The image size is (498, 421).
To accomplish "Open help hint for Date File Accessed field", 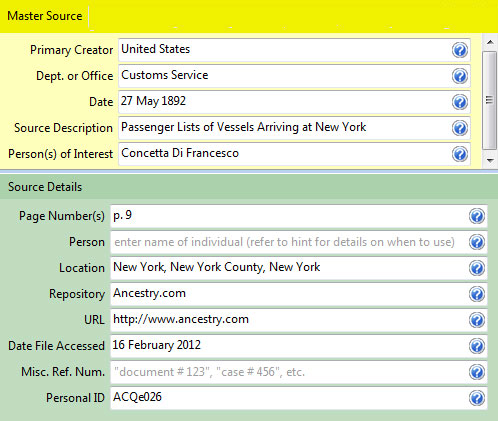I will coord(477,346).
